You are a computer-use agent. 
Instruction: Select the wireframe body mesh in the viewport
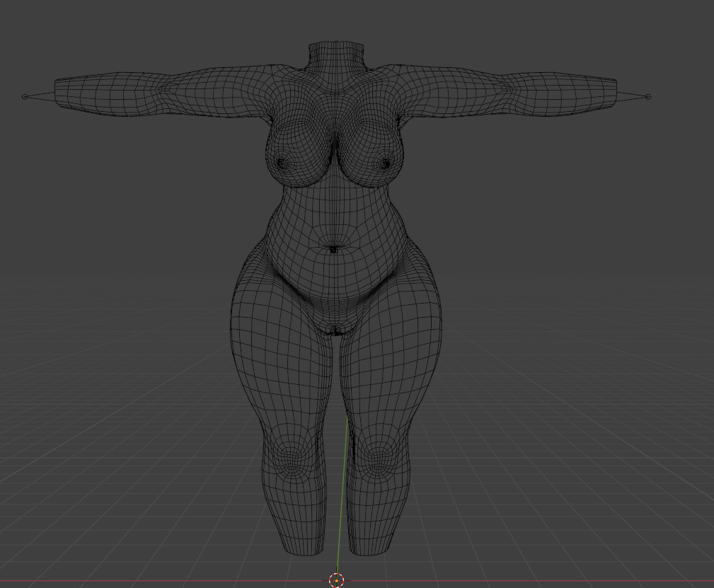tap(336, 299)
